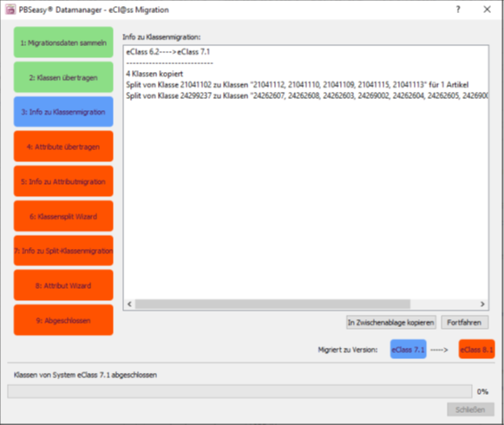Open step 7: Info zu Split-Klassenmigration

[x=63, y=251]
